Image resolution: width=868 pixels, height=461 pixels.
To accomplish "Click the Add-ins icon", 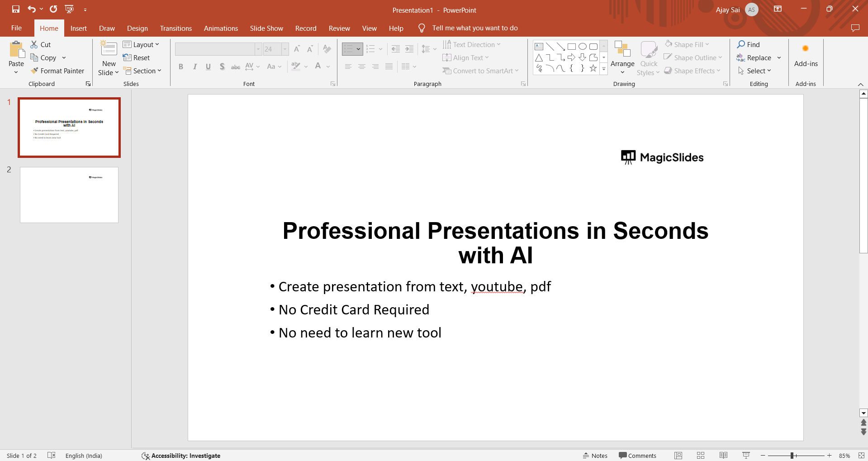I will click(806, 49).
